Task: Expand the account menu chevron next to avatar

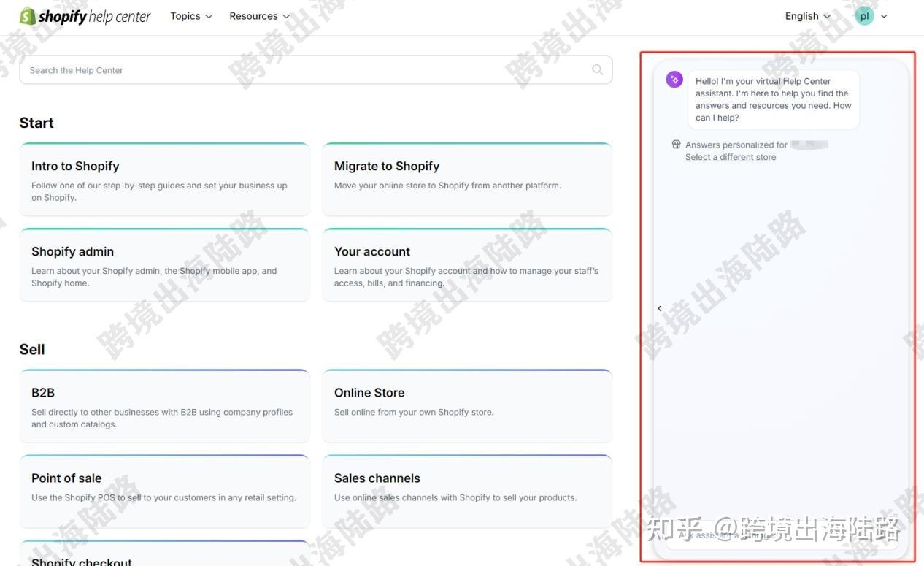Action: (884, 15)
